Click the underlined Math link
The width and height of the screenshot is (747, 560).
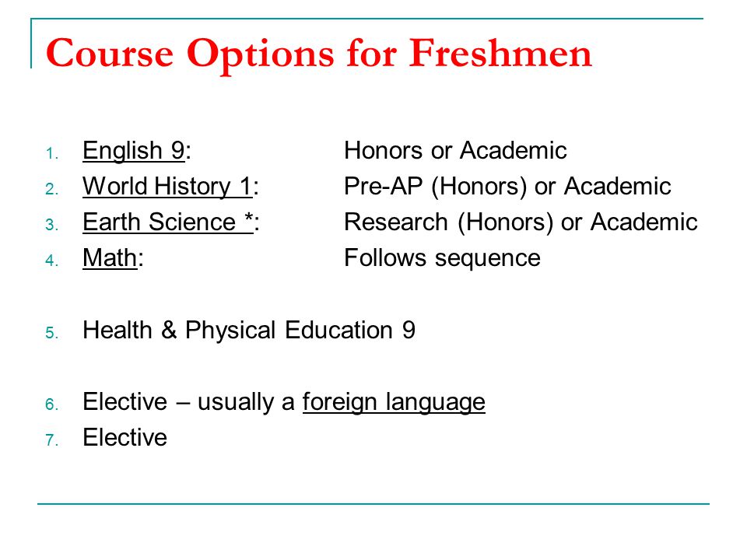point(110,258)
